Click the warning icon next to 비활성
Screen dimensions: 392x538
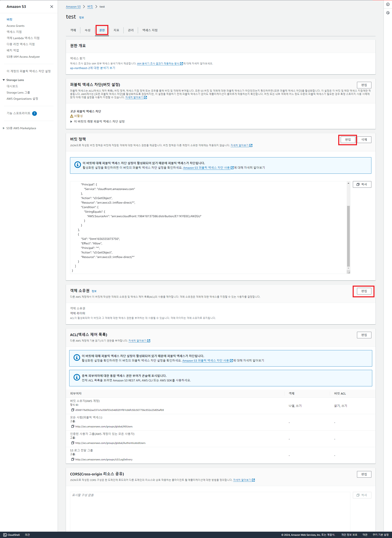coord(72,116)
